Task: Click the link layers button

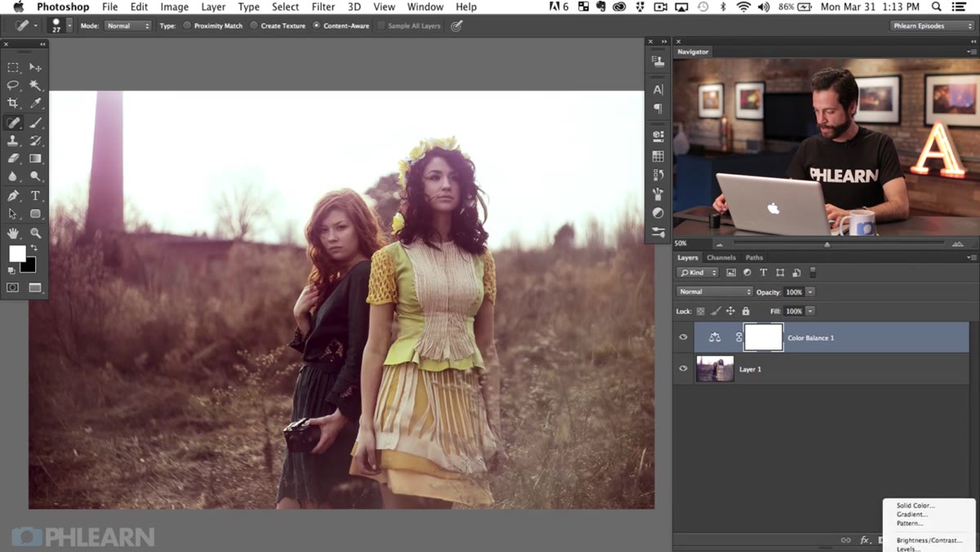Action: point(845,540)
